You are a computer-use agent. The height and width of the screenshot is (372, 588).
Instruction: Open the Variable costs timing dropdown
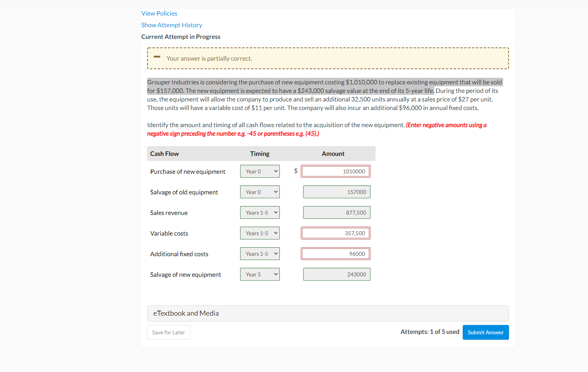click(260, 233)
